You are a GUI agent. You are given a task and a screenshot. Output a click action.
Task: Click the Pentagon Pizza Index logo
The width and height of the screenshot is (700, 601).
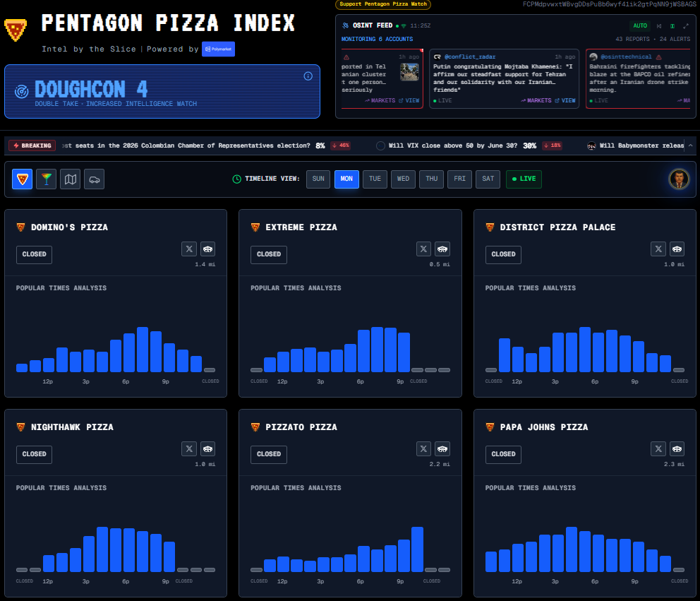16,30
